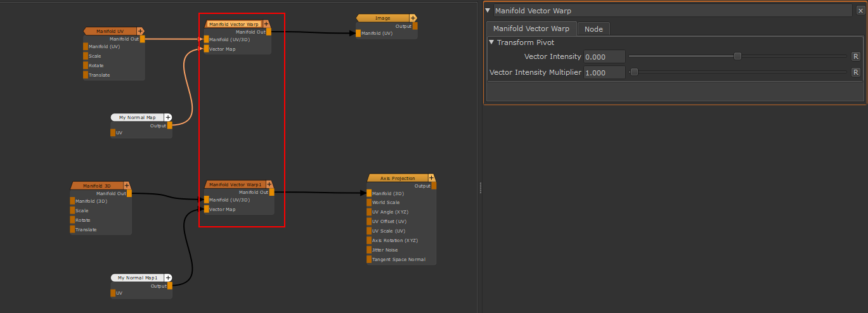Click the Tangent Space Normal input port

tap(369, 259)
